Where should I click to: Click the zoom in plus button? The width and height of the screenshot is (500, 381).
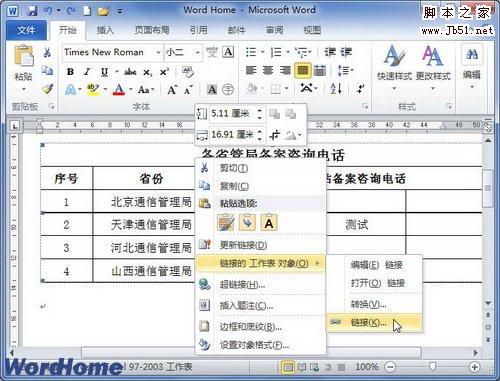tap(474, 367)
